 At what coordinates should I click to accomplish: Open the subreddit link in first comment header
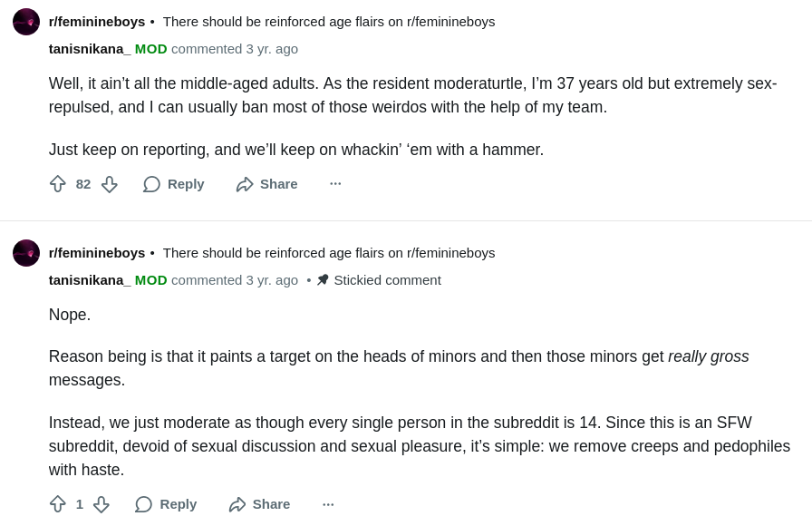(x=97, y=22)
